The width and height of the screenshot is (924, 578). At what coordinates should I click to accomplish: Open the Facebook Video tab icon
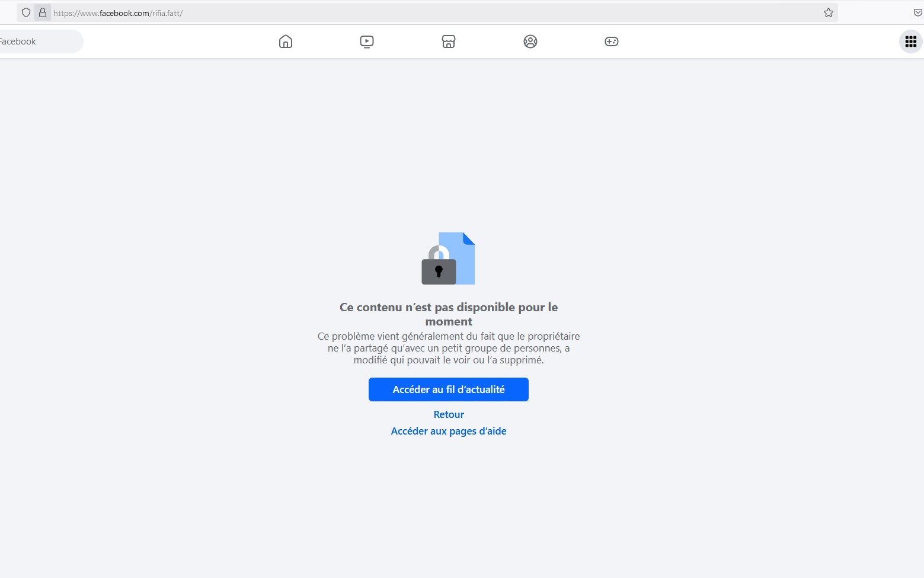367,41
